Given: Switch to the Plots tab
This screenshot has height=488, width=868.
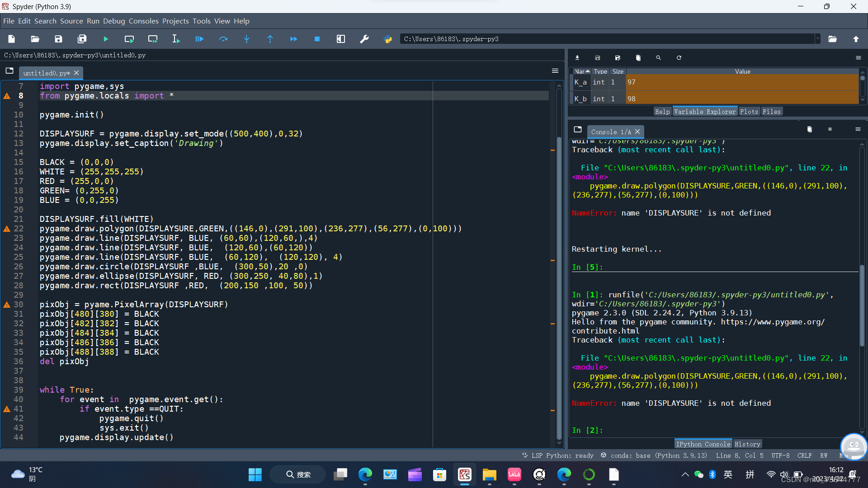Looking at the screenshot, I should [749, 112].
